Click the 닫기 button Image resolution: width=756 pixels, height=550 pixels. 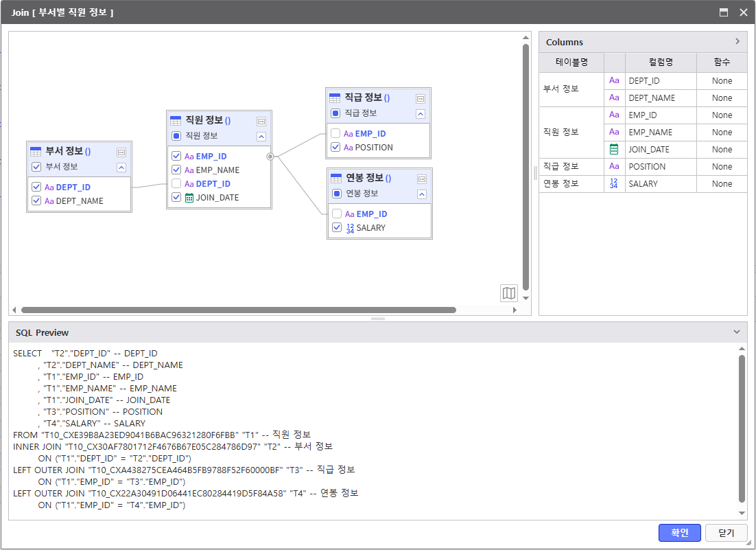pos(726,533)
